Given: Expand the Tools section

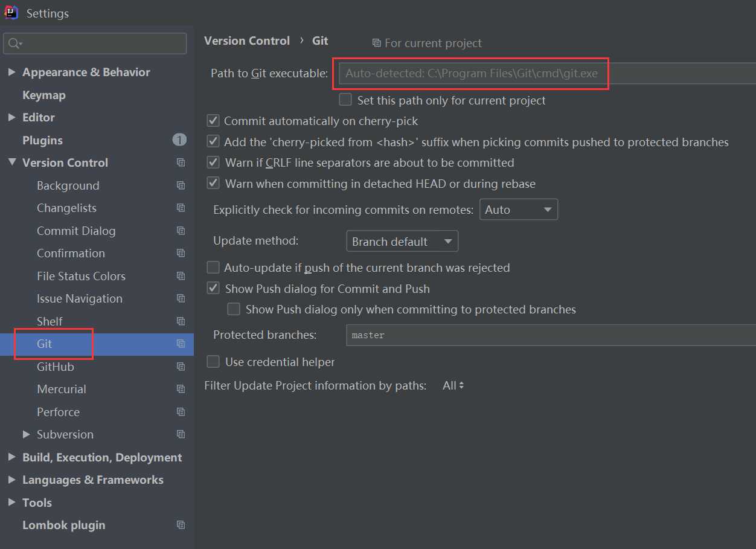Looking at the screenshot, I should 11,502.
